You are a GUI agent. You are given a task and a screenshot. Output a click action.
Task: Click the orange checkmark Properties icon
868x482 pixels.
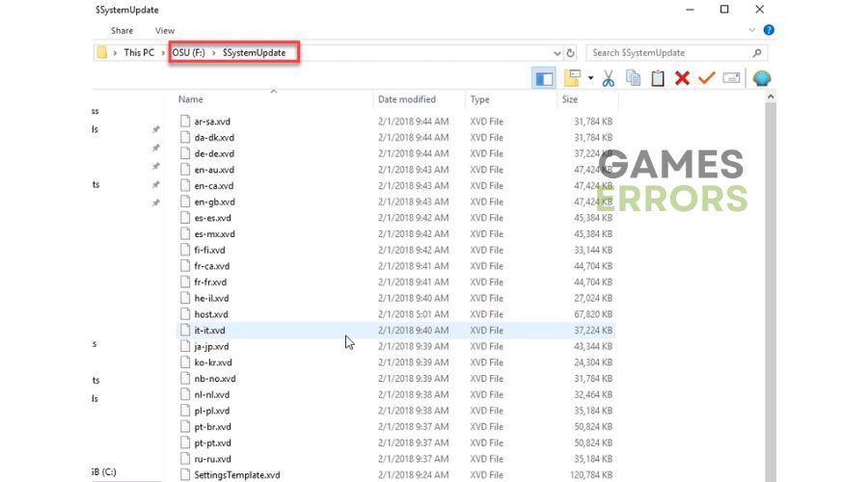point(706,78)
